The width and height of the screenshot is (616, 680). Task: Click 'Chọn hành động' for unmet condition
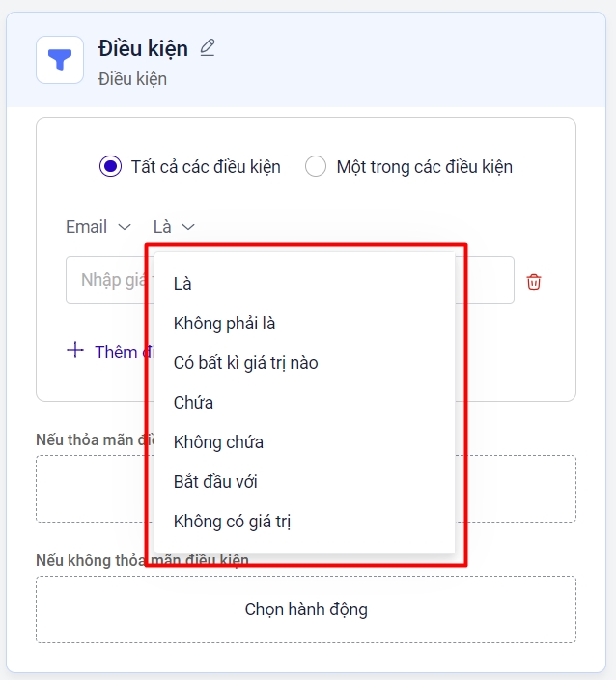[306, 609]
